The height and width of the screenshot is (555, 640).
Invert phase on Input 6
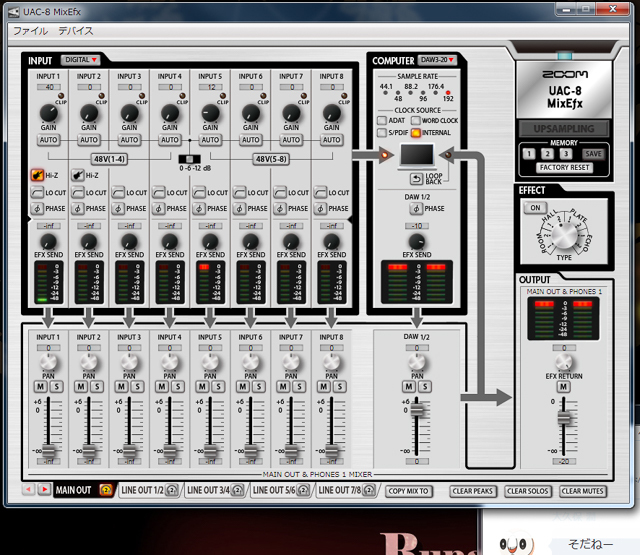click(x=239, y=209)
